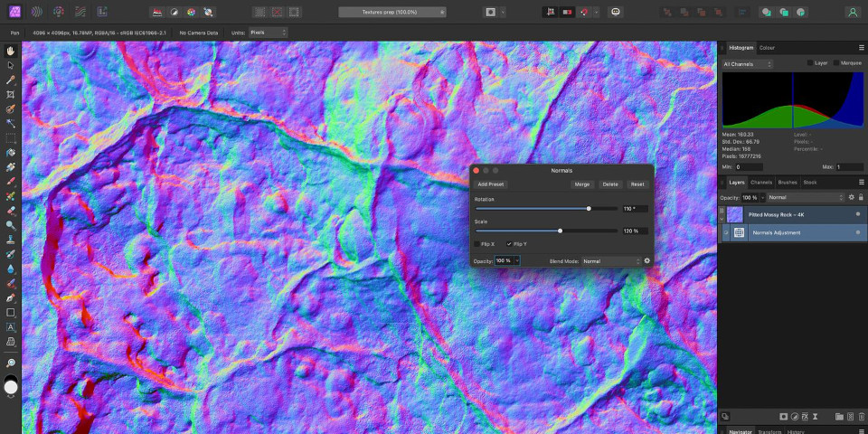Open the All Channels histogram dropdown
This screenshot has height=434, width=868.
[748, 64]
